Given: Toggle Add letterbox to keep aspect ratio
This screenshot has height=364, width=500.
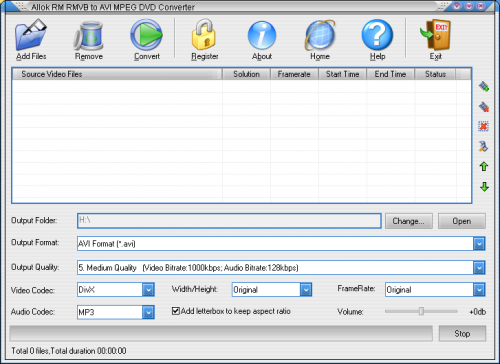Looking at the screenshot, I should tap(176, 311).
